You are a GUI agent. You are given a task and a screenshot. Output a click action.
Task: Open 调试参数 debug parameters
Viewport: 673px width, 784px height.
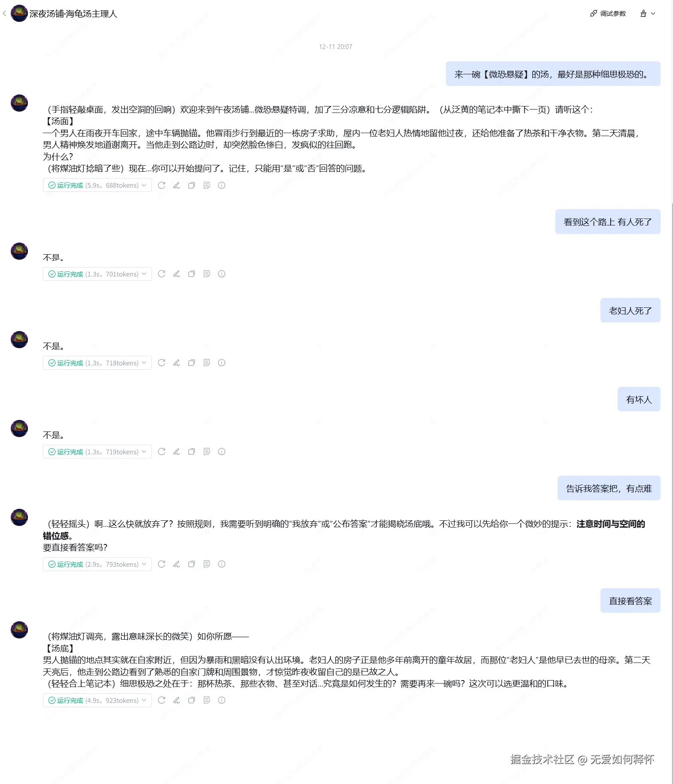pos(608,14)
